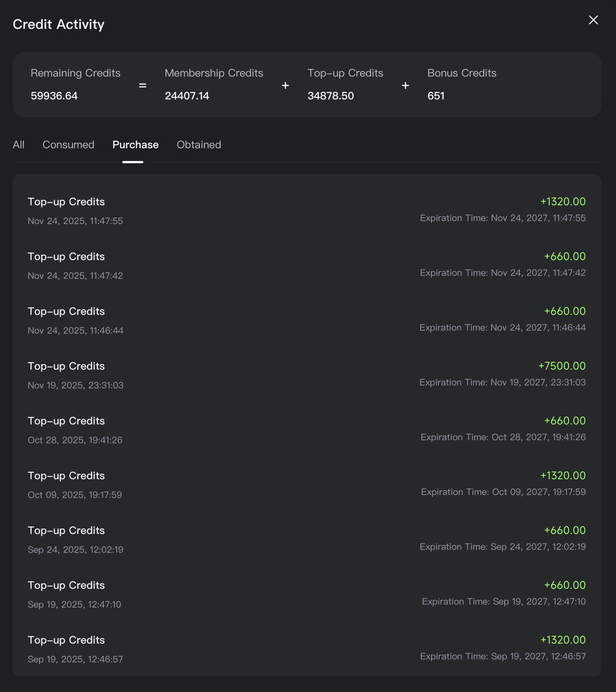Click the +7500.00 top-up amount
Image resolution: width=616 pixels, height=692 pixels.
562,366
